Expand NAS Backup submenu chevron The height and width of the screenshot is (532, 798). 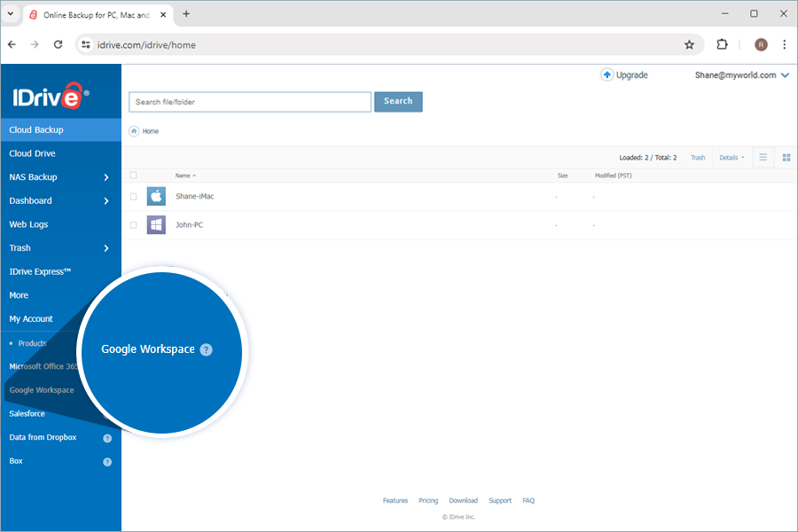[106, 177]
